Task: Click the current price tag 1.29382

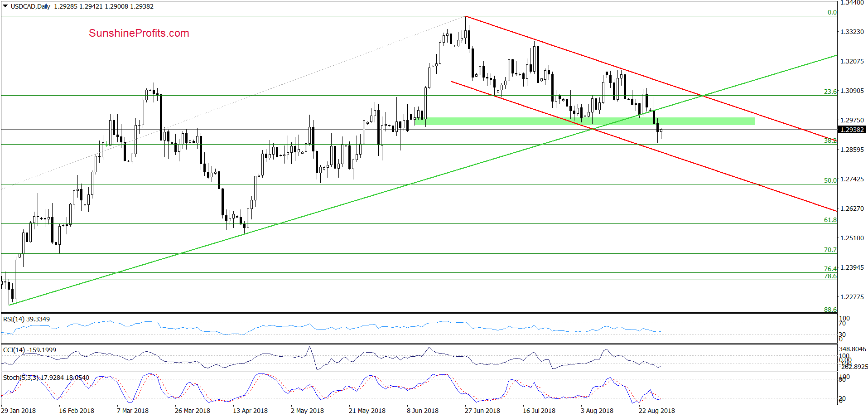Action: point(852,130)
